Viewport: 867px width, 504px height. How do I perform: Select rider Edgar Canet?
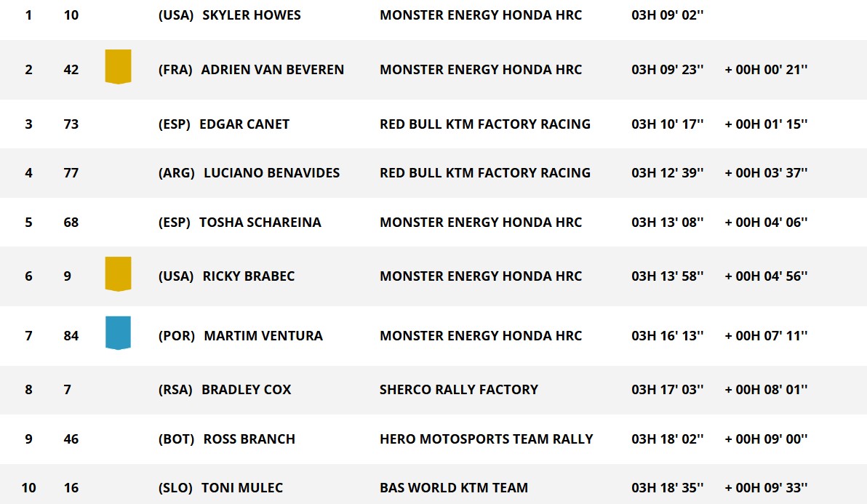tap(244, 124)
